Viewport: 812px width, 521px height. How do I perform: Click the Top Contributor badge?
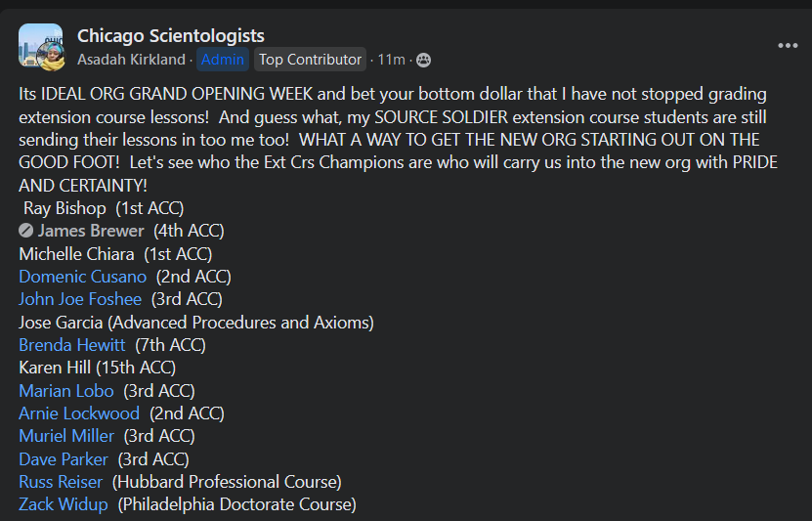point(310,60)
